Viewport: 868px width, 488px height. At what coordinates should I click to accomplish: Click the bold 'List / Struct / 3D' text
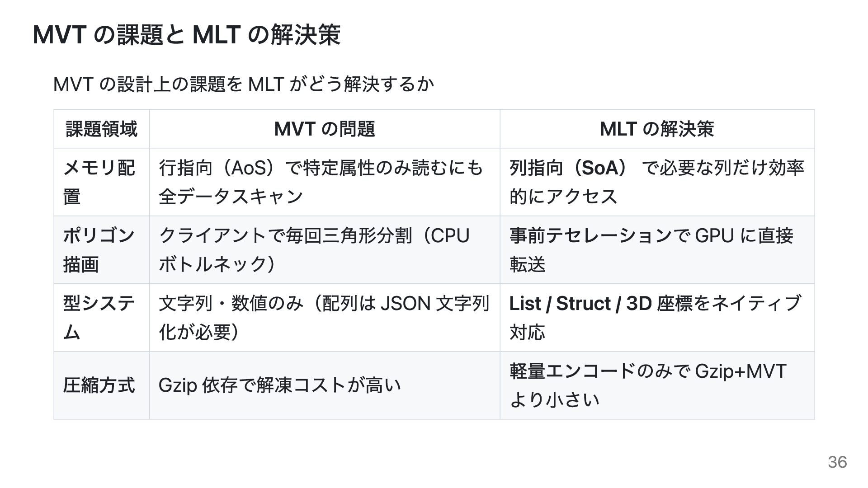pos(580,304)
